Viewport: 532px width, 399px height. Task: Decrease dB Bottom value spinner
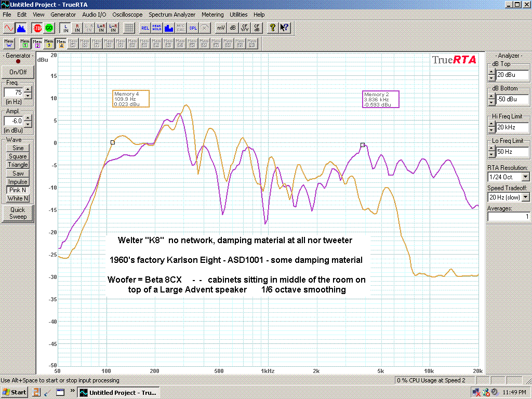click(x=491, y=102)
